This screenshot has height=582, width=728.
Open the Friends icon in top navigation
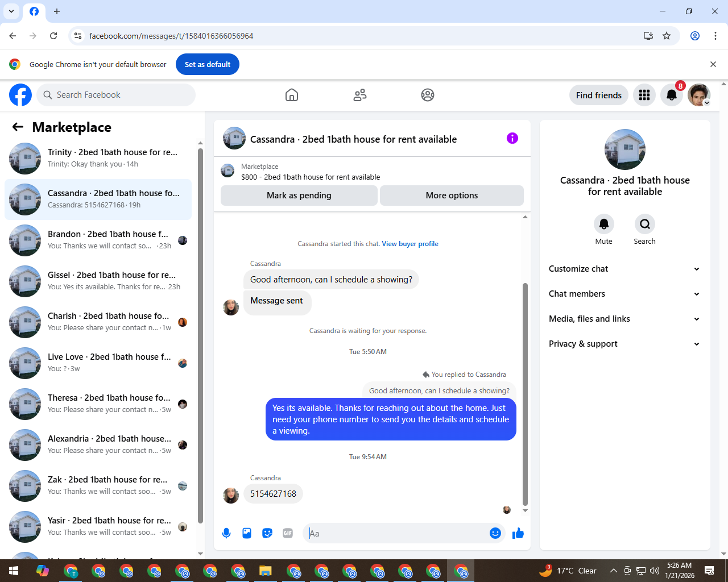[x=360, y=95]
